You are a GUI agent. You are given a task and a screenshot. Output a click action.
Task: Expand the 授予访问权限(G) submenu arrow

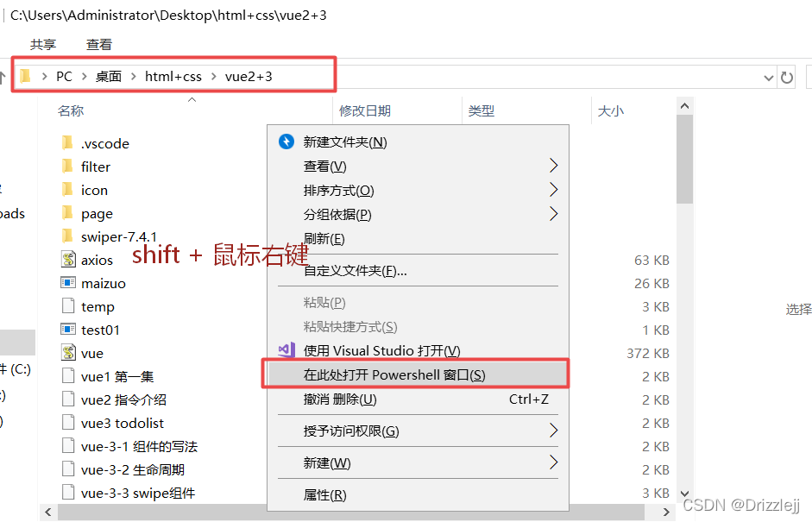tap(554, 430)
